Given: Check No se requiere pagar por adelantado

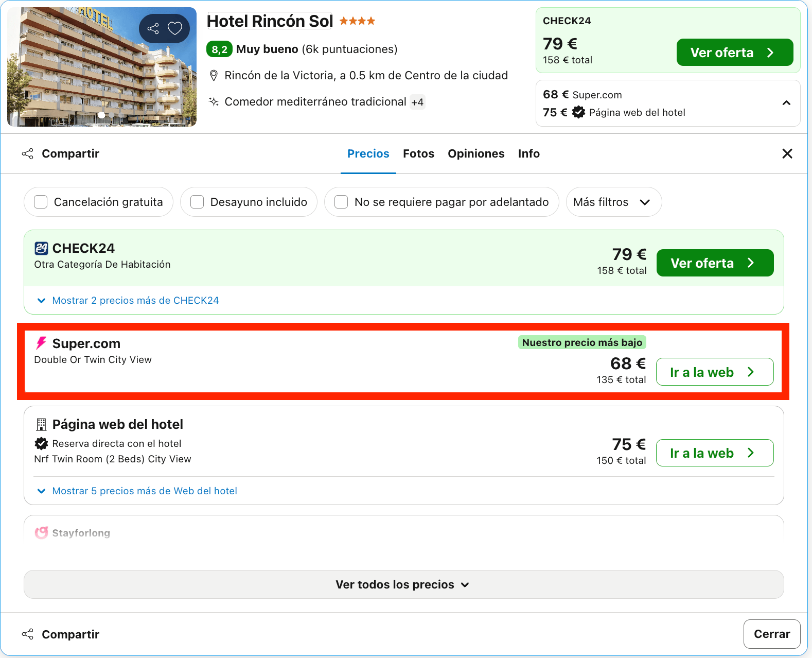Looking at the screenshot, I should pyautogui.click(x=341, y=202).
